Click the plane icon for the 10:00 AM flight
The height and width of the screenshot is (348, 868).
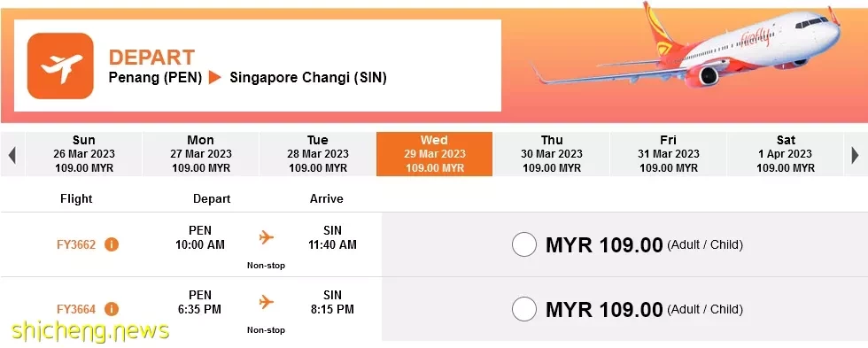point(267,237)
